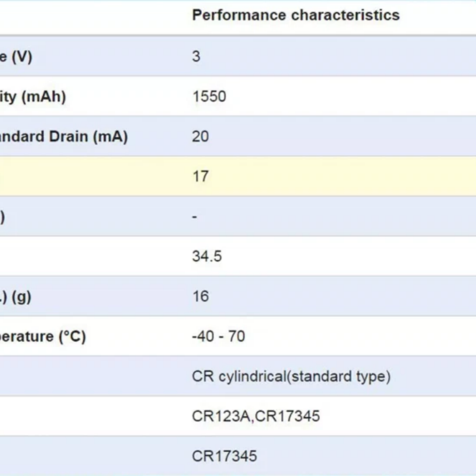The height and width of the screenshot is (476, 476).
Task: Click the "Performance characteristics" column header
Action: click(x=295, y=15)
